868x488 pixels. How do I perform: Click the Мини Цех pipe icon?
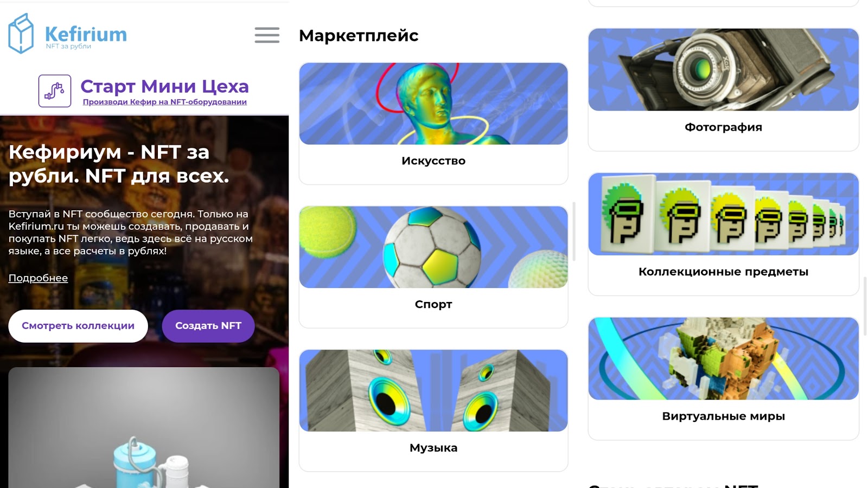click(x=55, y=91)
